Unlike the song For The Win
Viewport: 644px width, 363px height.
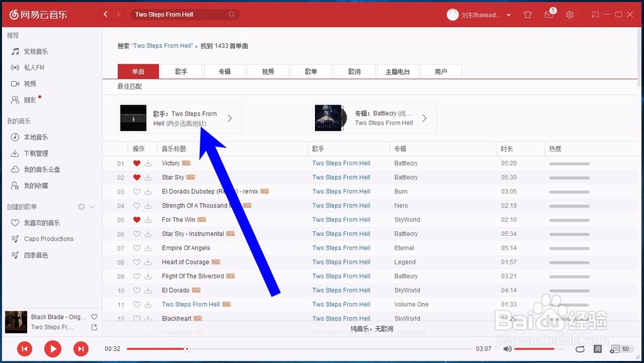(x=137, y=219)
